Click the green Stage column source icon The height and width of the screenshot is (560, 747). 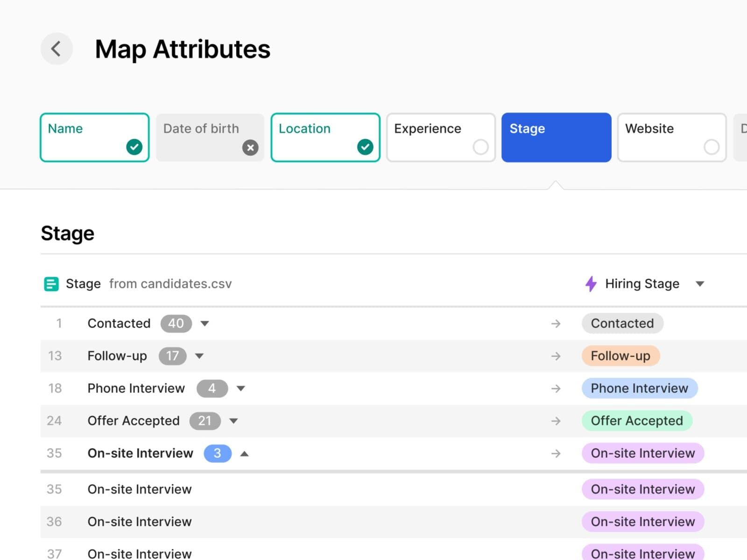click(51, 284)
